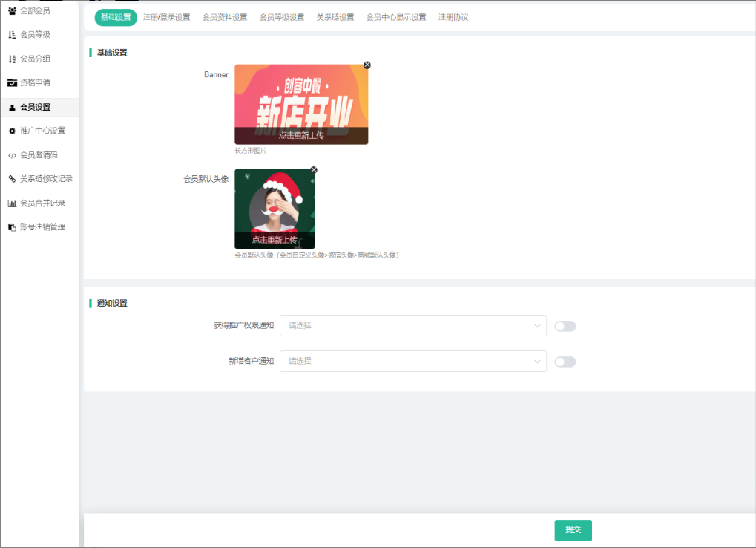
Task: Switch to the 注册/登录设置 tab
Action: point(166,17)
